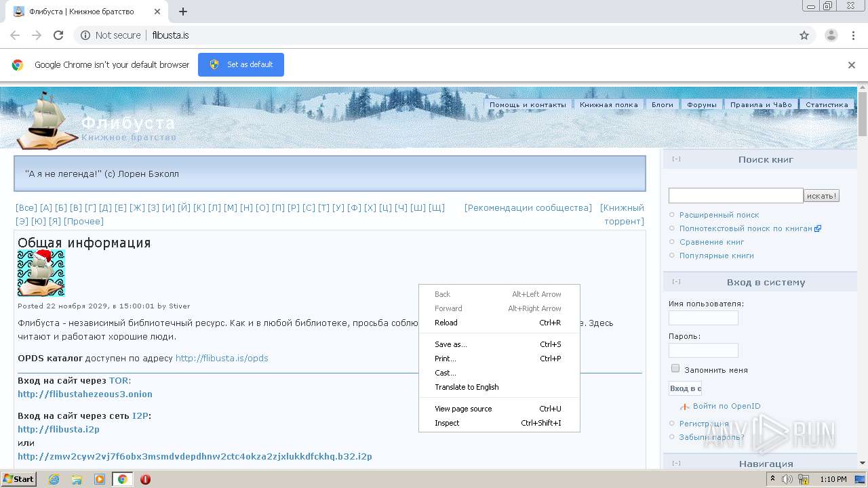Open Рекомендации сообщества link
Screen dimensions: 868x488
(x=528, y=208)
